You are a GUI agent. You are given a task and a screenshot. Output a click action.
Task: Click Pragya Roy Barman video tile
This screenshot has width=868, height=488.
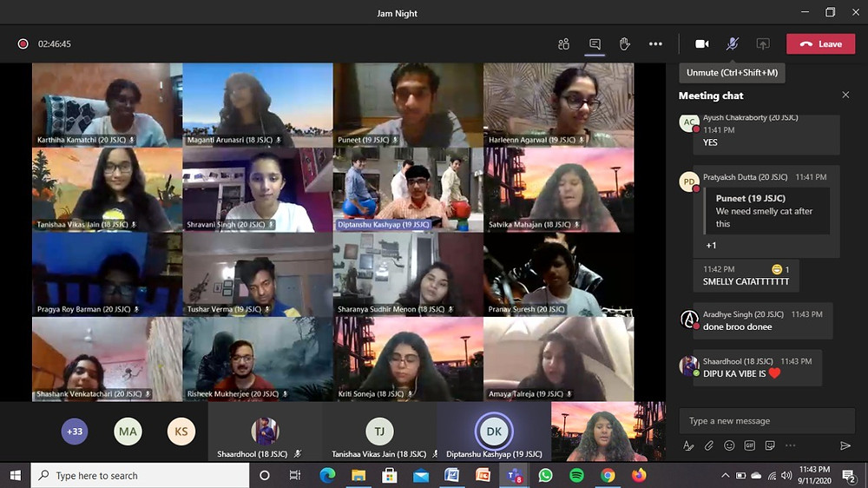[108, 274]
